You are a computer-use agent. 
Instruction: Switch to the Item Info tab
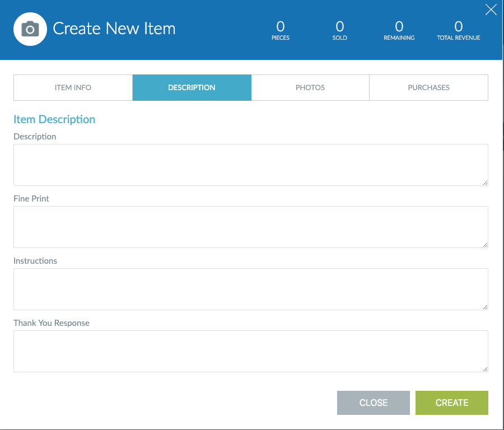click(73, 87)
